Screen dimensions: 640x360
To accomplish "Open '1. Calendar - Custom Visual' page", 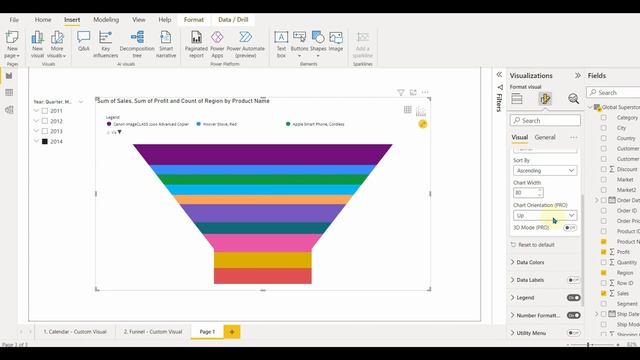I will coord(75,332).
